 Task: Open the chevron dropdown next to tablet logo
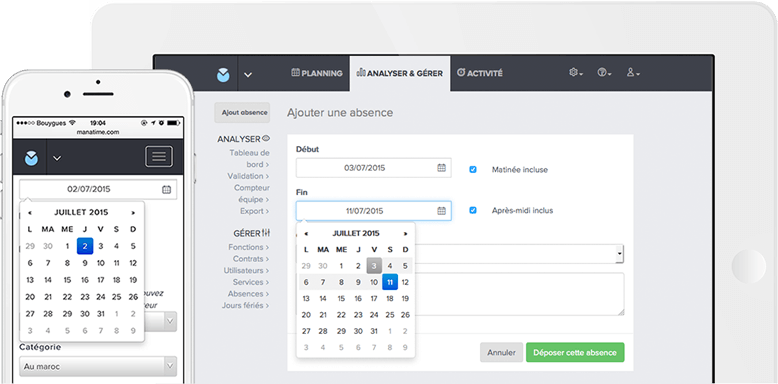[x=248, y=74]
